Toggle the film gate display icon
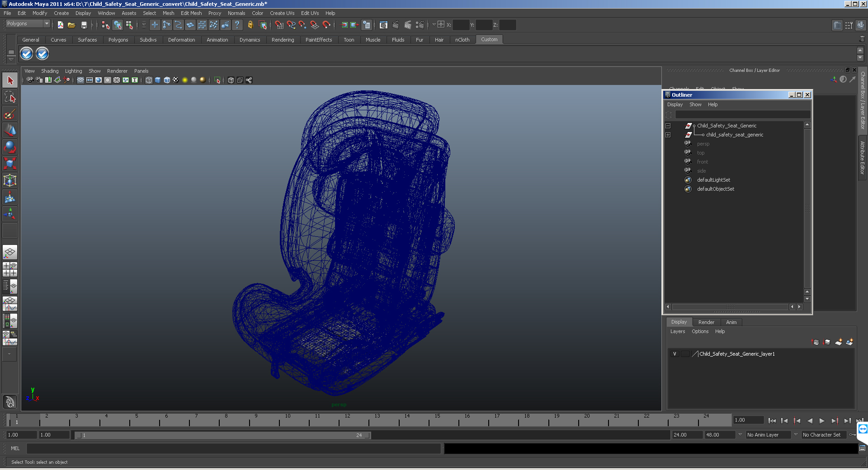868x470 pixels. 90,80
